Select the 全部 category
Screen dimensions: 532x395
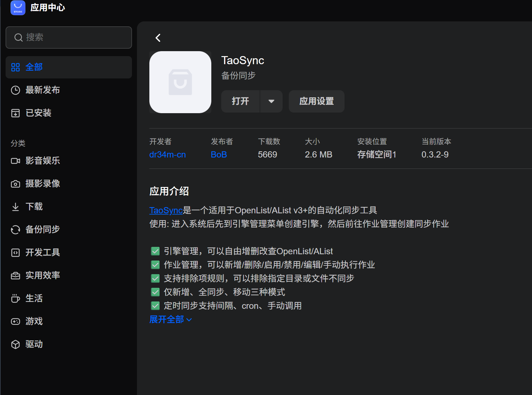click(69, 67)
